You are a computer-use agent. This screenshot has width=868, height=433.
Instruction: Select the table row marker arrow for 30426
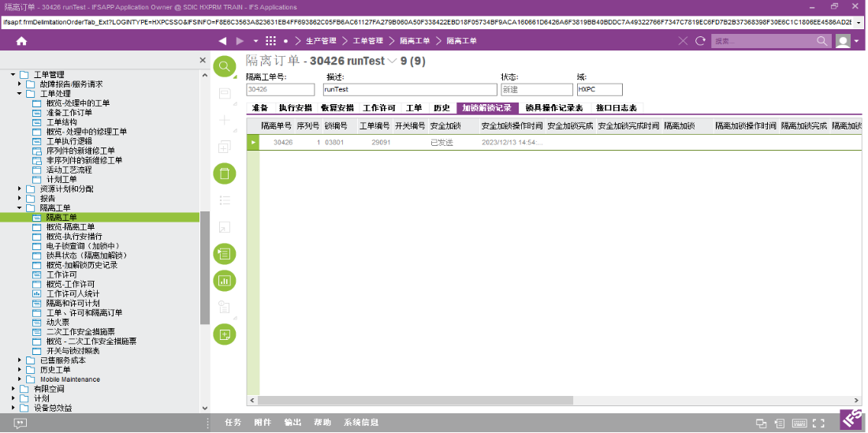253,142
